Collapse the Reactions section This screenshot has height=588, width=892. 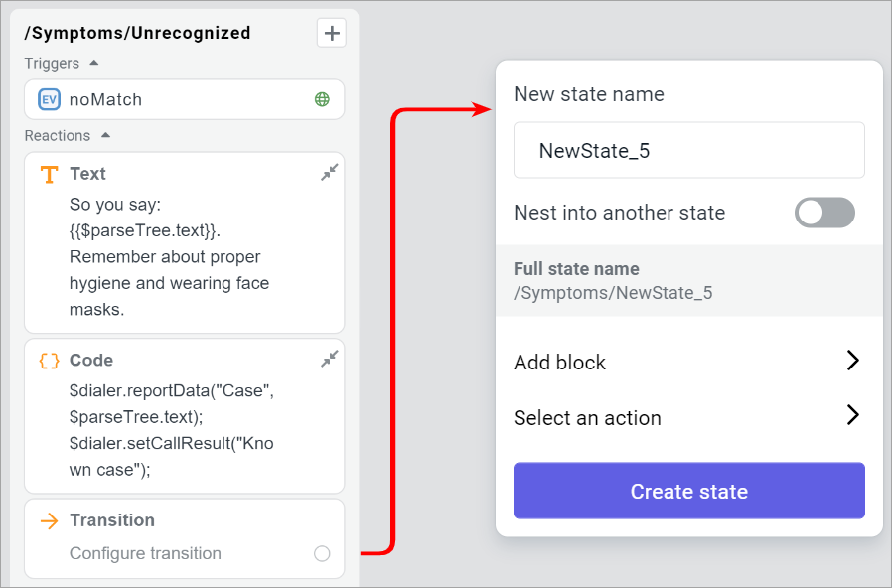pos(105,136)
